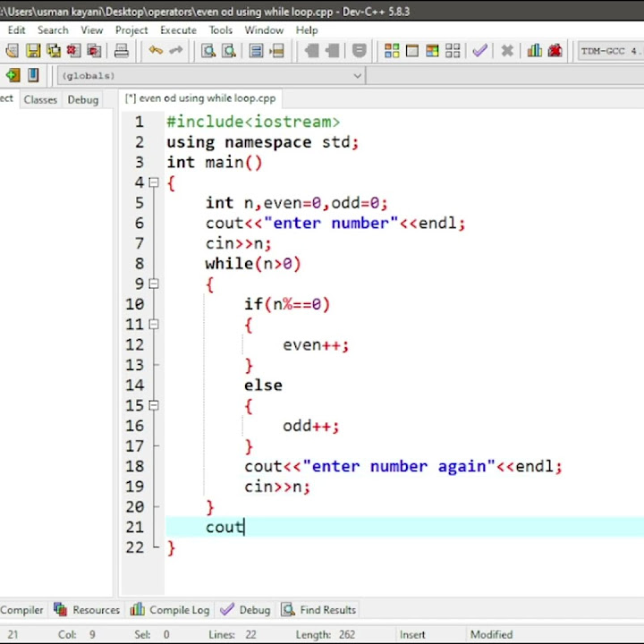Open the Compile Log tab in the bottom panel

[x=170, y=610]
